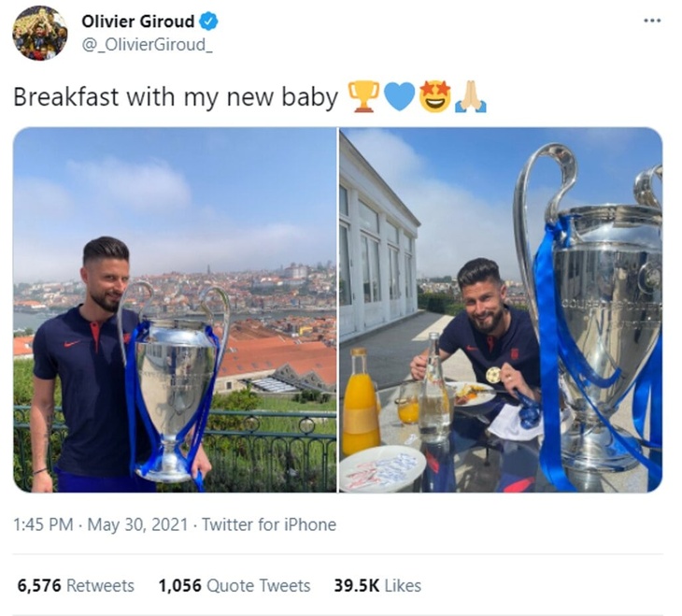Screen dimensions: 682x616
Task: Click Olivier Giroud's profile avatar
Action: coord(40,33)
